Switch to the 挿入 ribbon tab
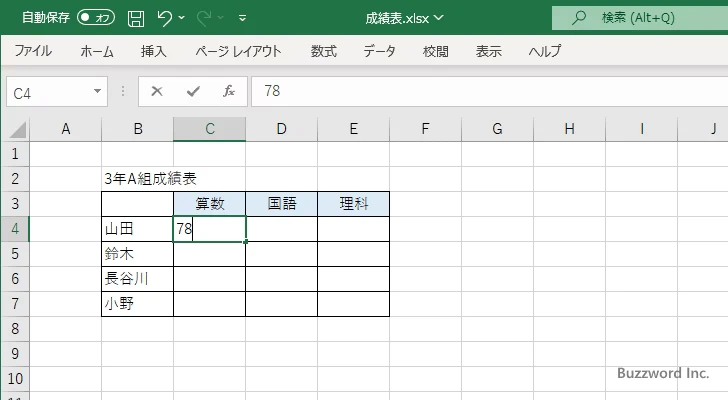Screen dimensions: 728x400 (154, 51)
